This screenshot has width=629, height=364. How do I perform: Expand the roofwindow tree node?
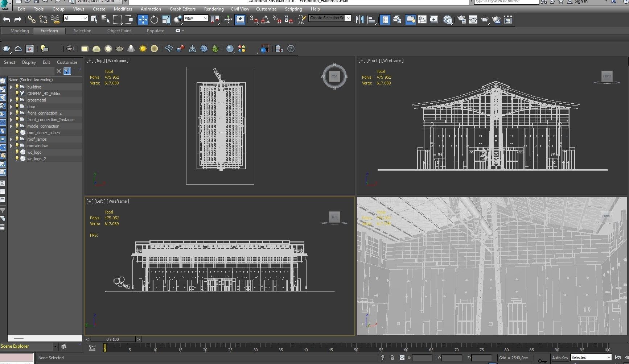pos(11,146)
